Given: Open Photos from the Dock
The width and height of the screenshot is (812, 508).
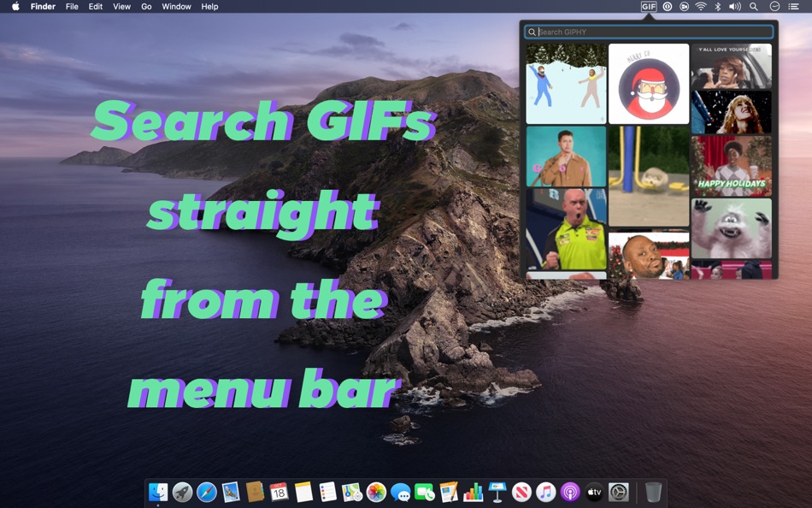Looking at the screenshot, I should coord(376,492).
